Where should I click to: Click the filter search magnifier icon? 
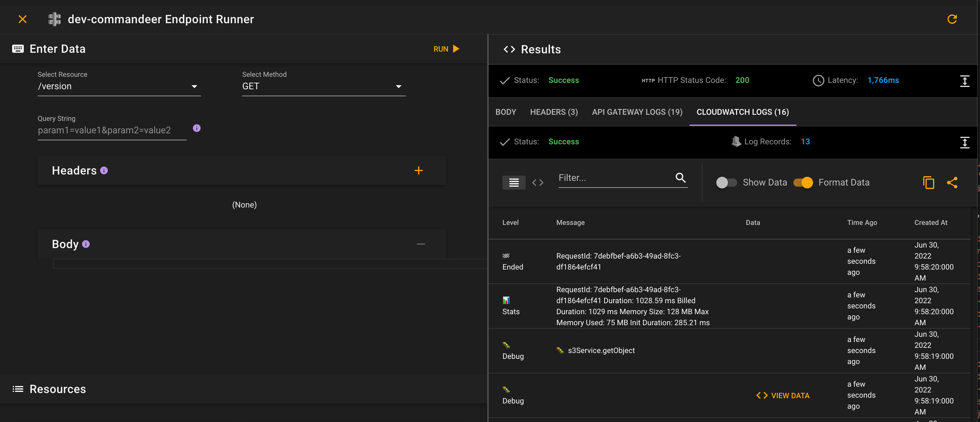pos(681,178)
